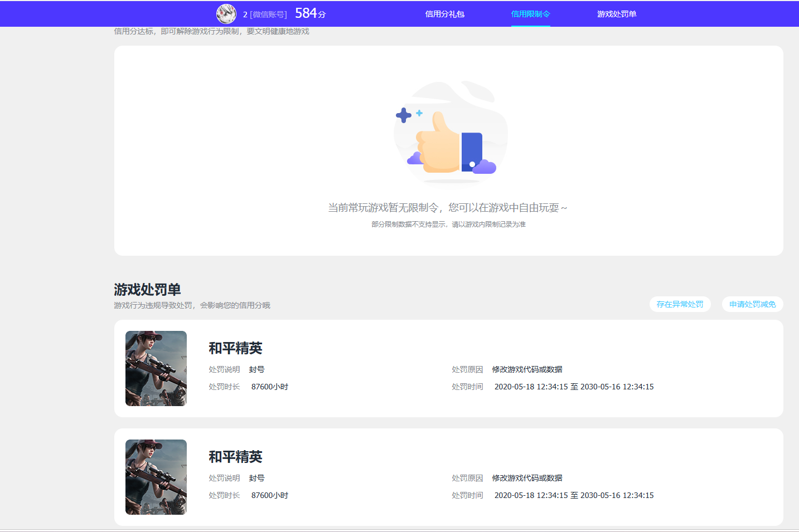The image size is (799, 532).
Task: Click 游戏行为违规导致处罚 subtitle
Action: click(192, 305)
